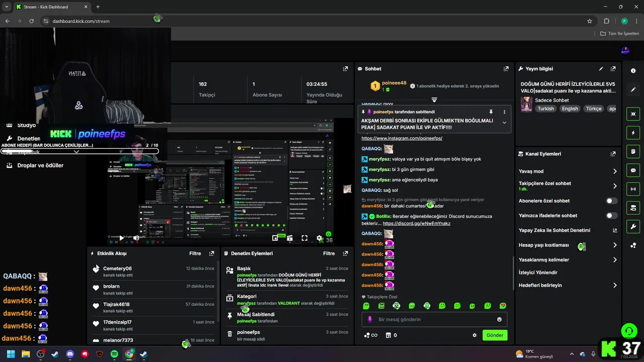Image resolution: width=644 pixels, height=362 pixels.
Task: Pop out the Yayın bilgisi panel
Action: point(613,69)
